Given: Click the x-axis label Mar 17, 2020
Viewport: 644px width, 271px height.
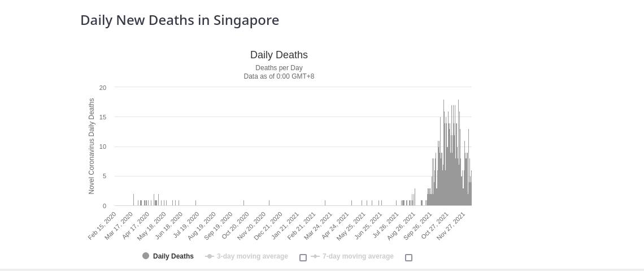Looking at the screenshot, I should 119,226.
